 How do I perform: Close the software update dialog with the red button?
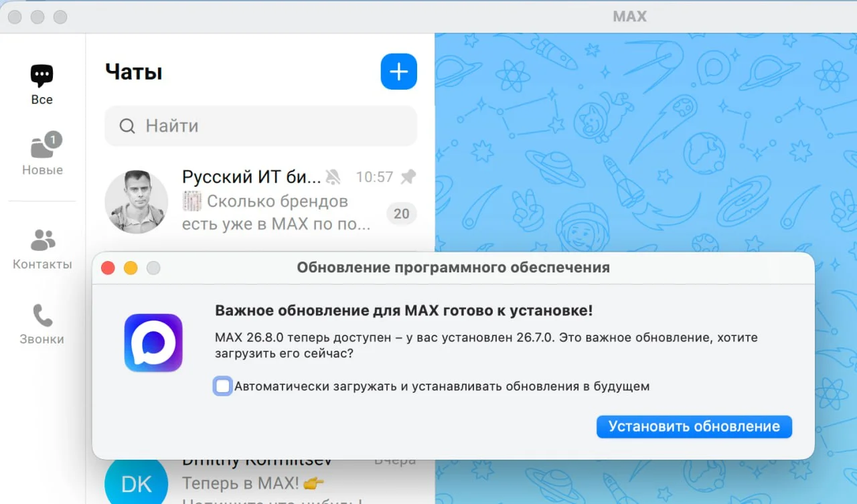(108, 268)
